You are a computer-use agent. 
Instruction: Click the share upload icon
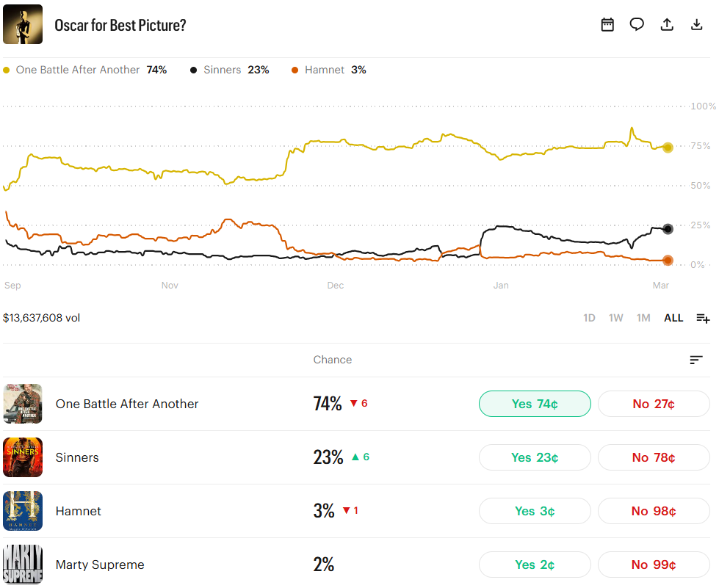pyautogui.click(x=667, y=24)
